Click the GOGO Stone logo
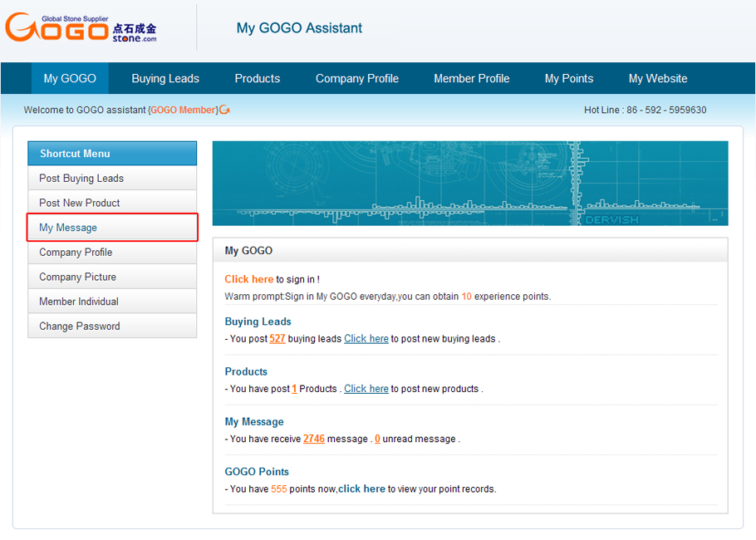Image resolution: width=756 pixels, height=540 pixels. pyautogui.click(x=81, y=27)
